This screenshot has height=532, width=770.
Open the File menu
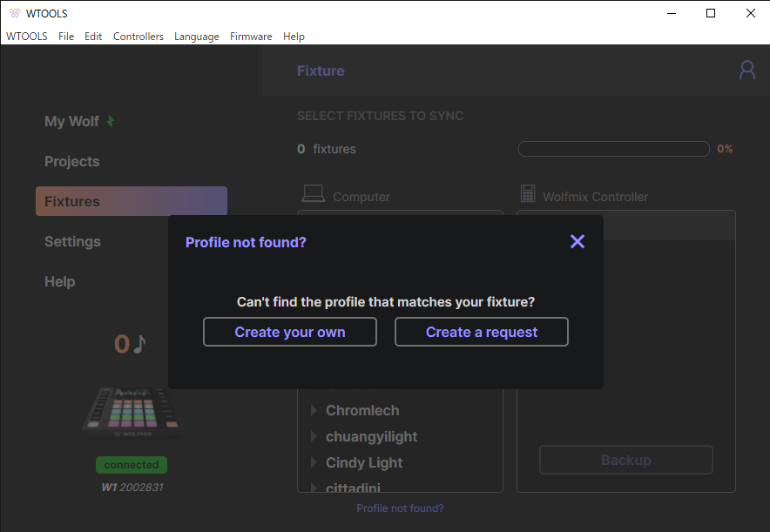tap(66, 37)
